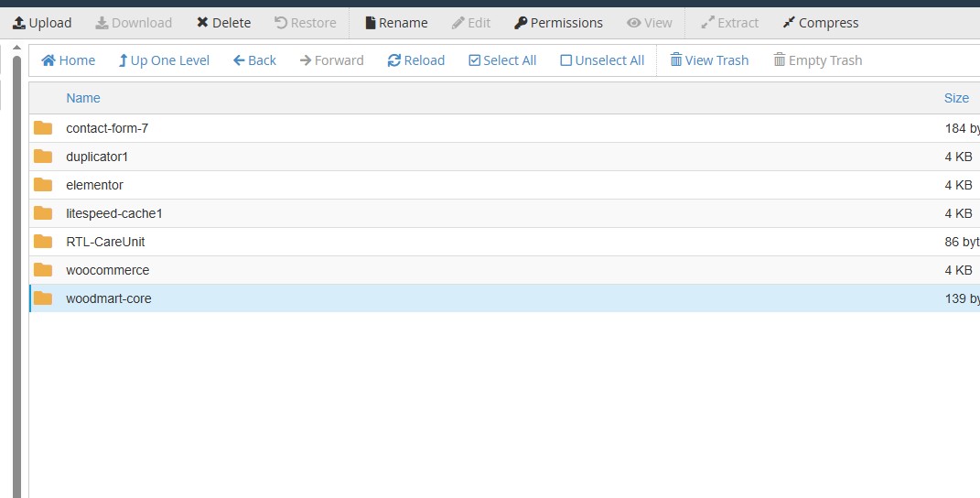Click the Restore toolbar button
The image size is (980, 498).
coord(306,23)
